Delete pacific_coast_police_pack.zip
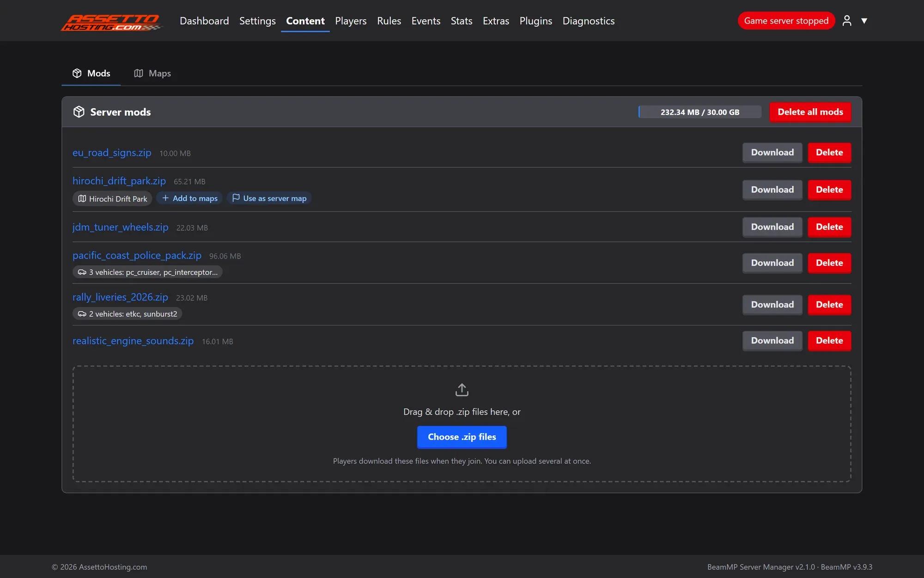Image resolution: width=924 pixels, height=578 pixels. coord(829,263)
